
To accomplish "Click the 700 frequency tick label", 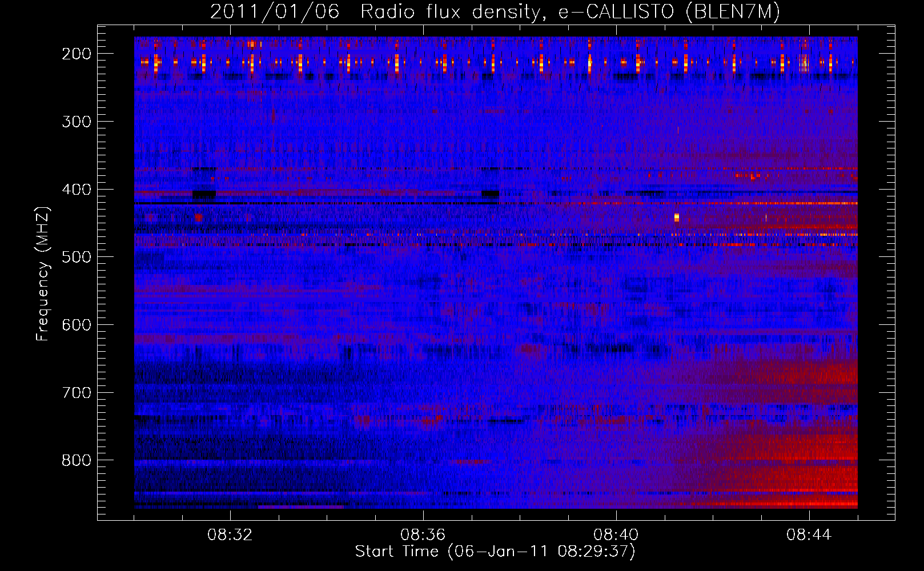I will 76,393.
